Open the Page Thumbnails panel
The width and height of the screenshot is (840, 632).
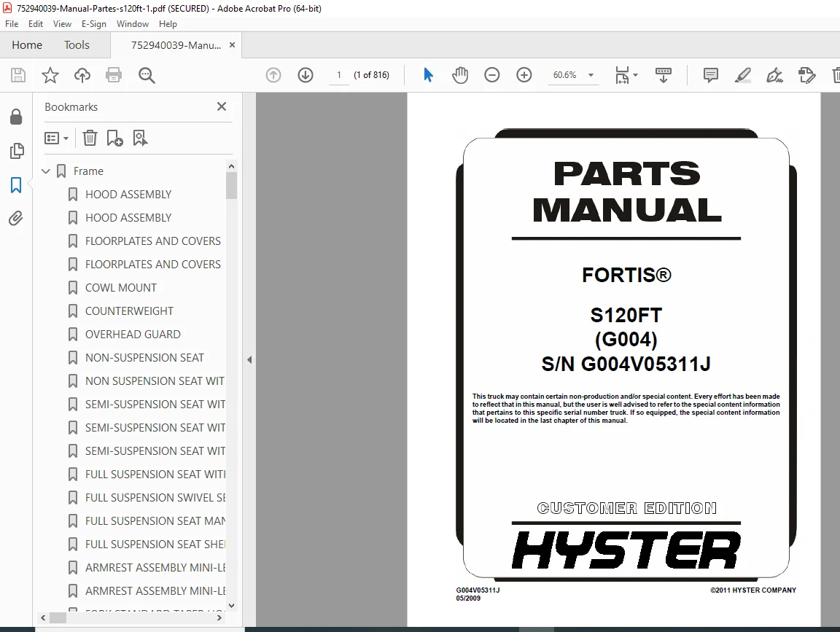tap(17, 151)
